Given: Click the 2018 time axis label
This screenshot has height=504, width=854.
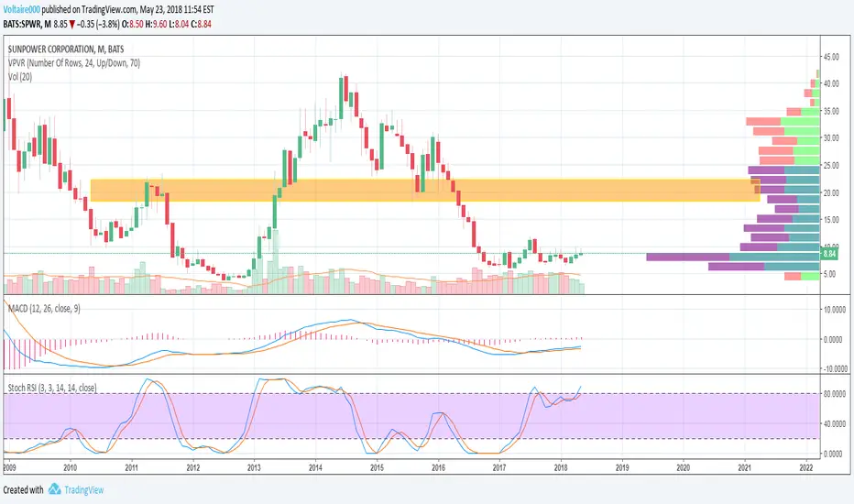Looking at the screenshot, I should (x=561, y=467).
